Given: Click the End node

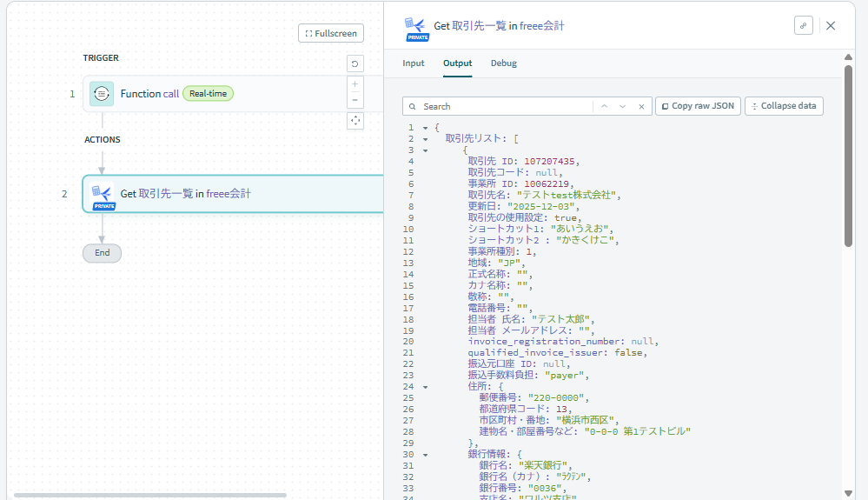Looking at the screenshot, I should tap(102, 253).
